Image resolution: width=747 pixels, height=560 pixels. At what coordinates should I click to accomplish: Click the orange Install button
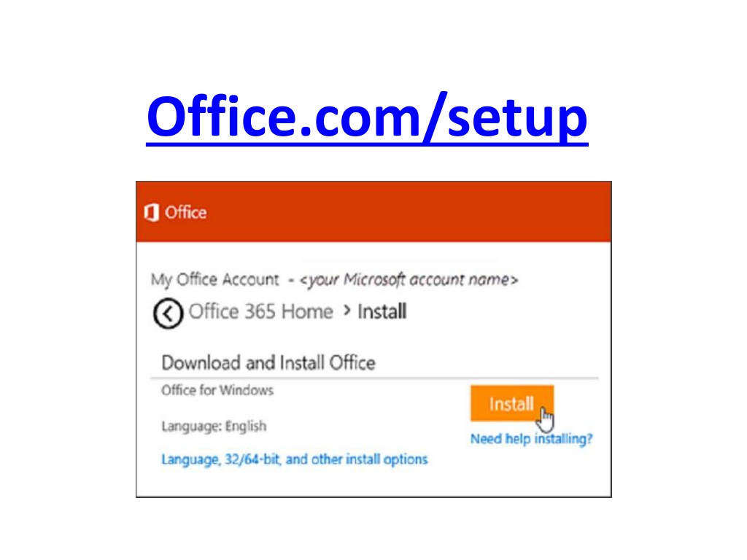click(x=512, y=403)
